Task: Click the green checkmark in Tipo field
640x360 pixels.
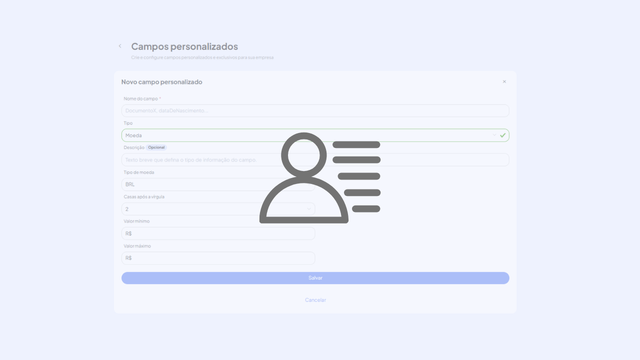Action: click(502, 135)
